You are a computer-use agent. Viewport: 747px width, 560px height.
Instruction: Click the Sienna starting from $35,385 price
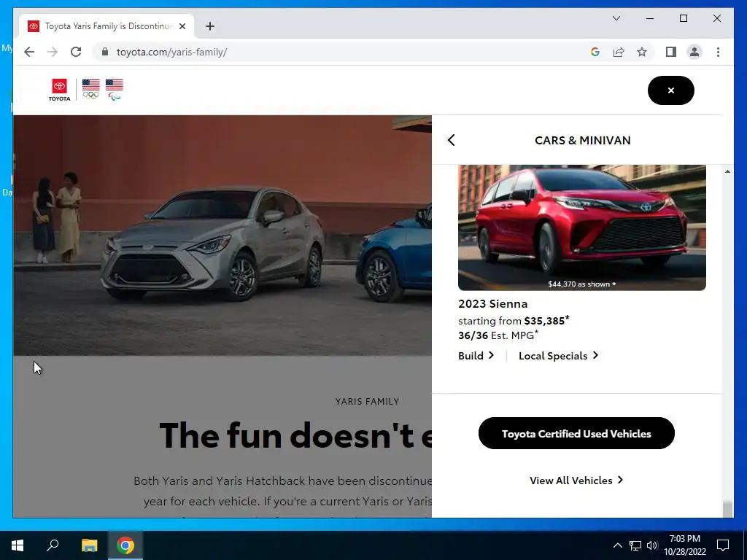(514, 321)
